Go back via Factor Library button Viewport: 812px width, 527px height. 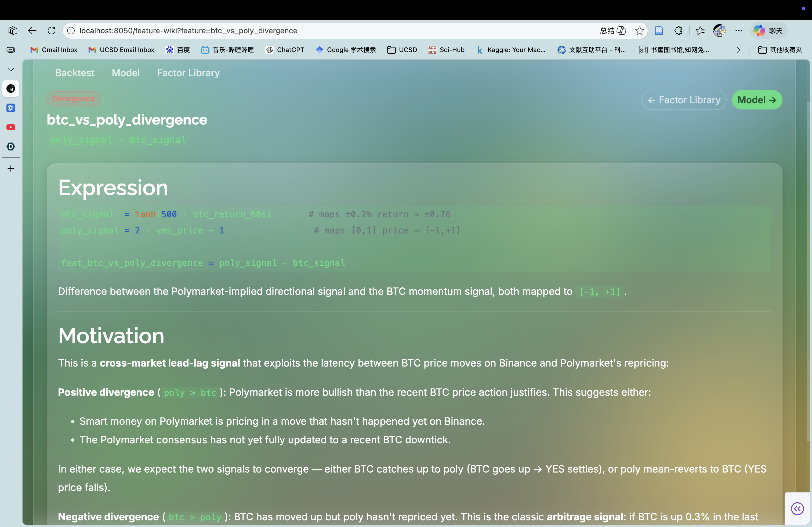click(684, 100)
